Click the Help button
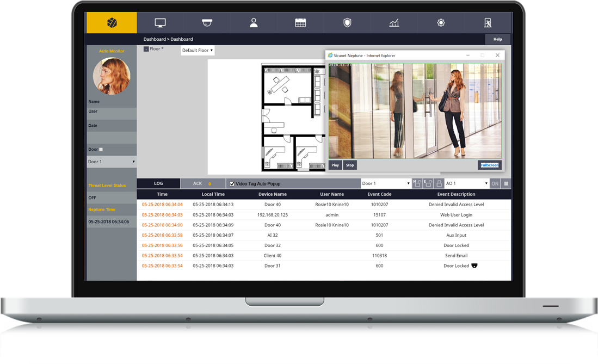This screenshot has height=364, width=598. [498, 39]
